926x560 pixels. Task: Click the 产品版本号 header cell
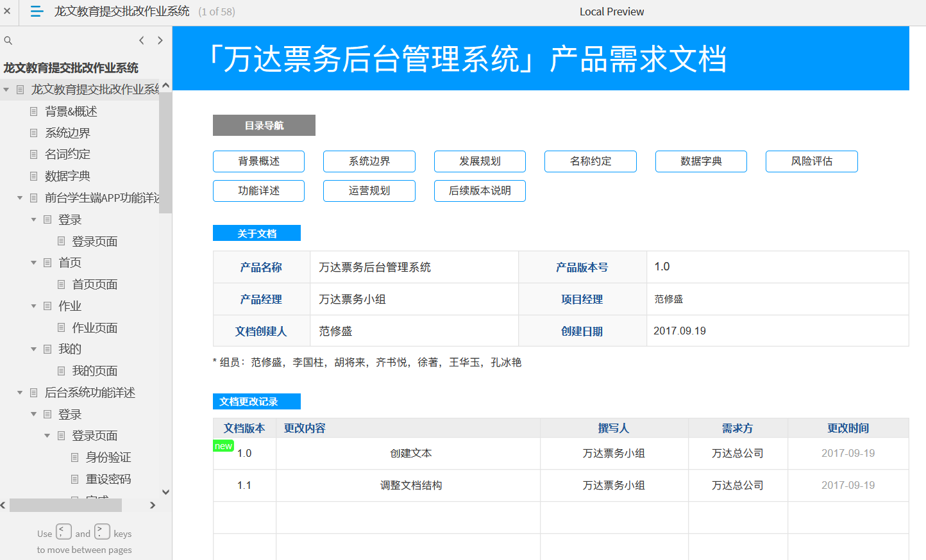[582, 267]
